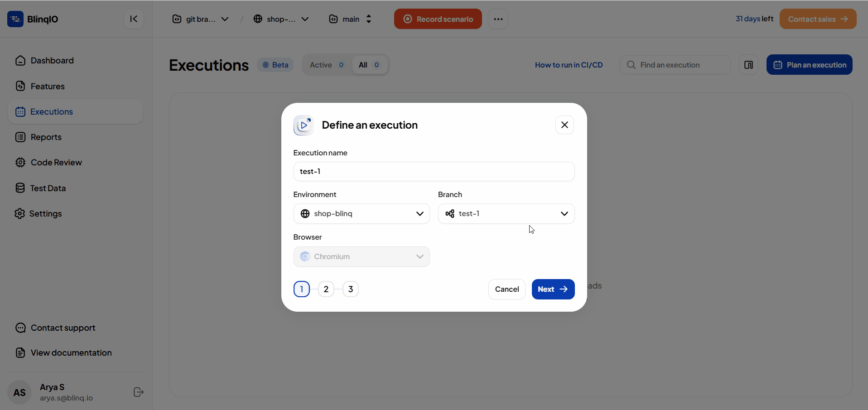This screenshot has height=410, width=868.
Task: Switch to the Active executions tab
Action: point(326,65)
